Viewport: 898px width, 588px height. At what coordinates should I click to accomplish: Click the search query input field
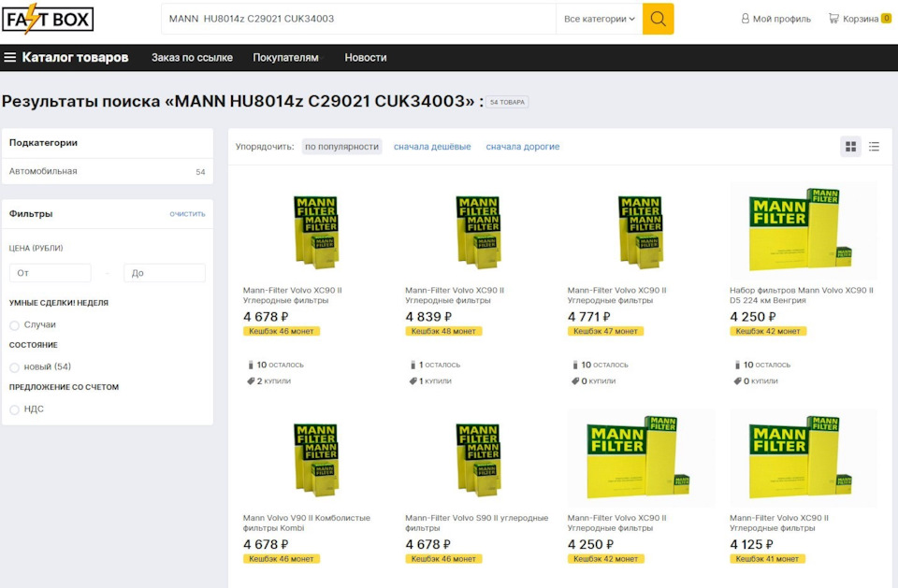point(359,19)
